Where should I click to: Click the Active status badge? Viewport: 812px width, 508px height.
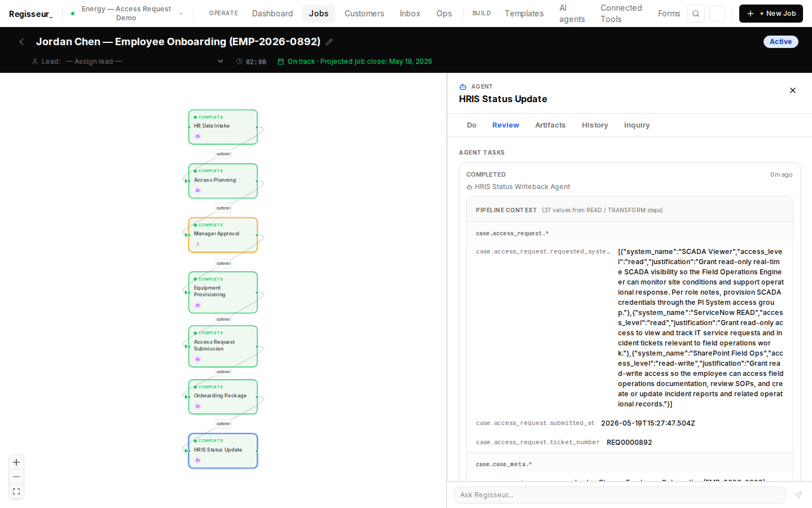pyautogui.click(x=780, y=42)
